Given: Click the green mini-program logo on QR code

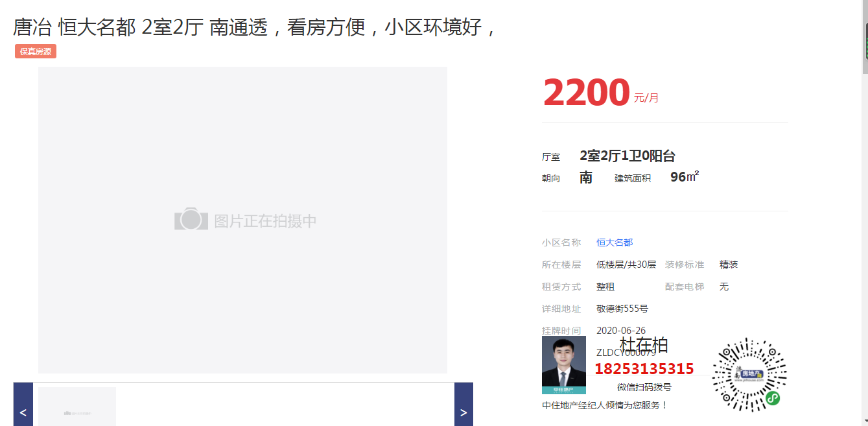Looking at the screenshot, I should tap(772, 398).
